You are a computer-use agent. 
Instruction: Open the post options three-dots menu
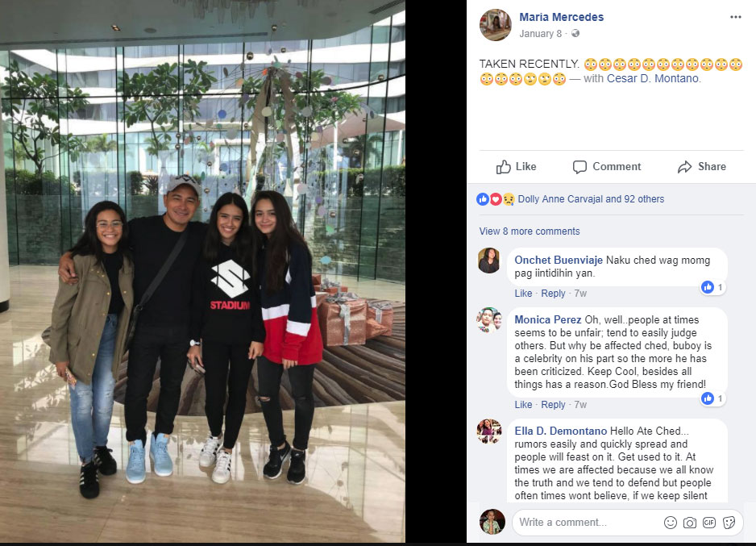pos(735,18)
